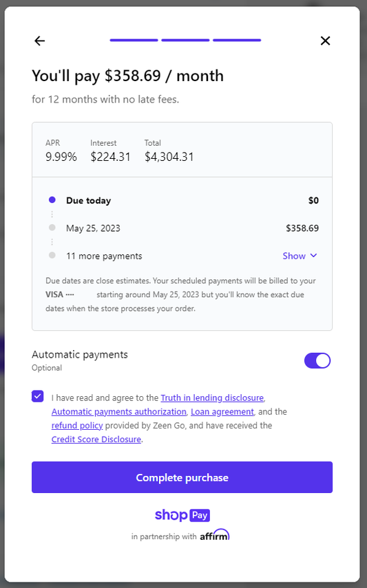Screen dimensions: 367x588
Task: Expand payments via chevron next to Show
Action: (314, 255)
